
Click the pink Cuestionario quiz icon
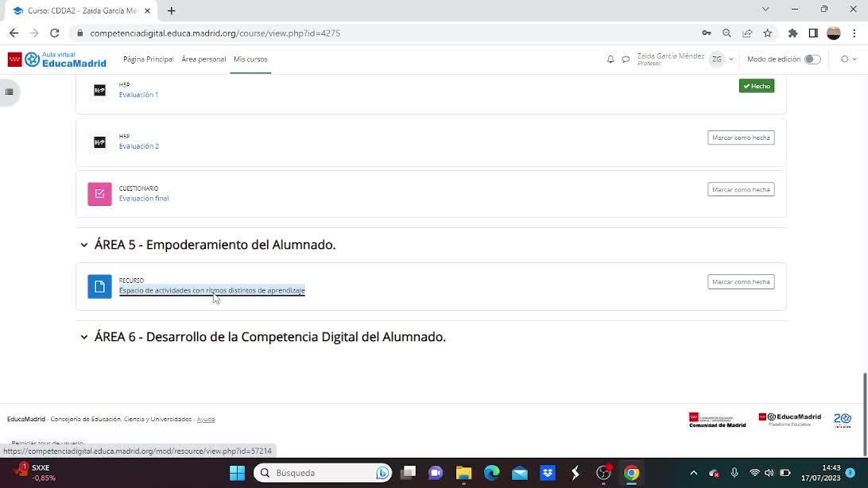pos(99,194)
